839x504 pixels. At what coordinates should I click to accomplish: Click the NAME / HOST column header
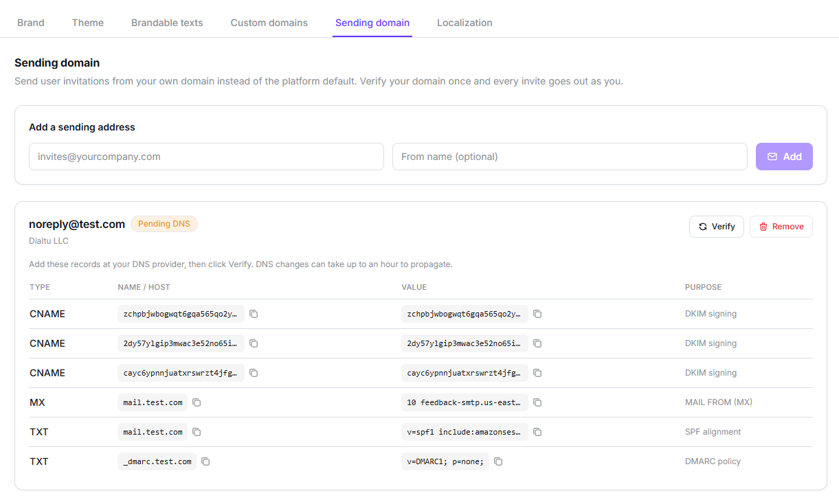coord(144,287)
